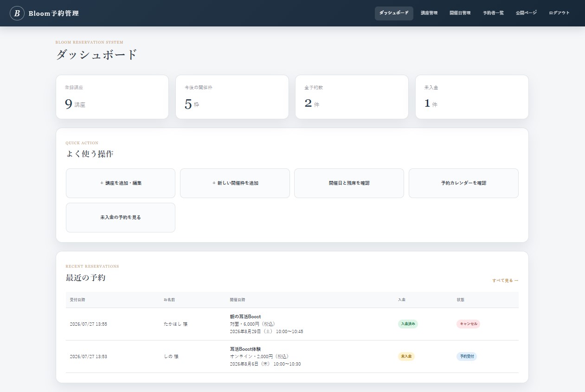The image size is (585, 392).
Task: Click the 今後の開催枠 stat card
Action: 232,97
